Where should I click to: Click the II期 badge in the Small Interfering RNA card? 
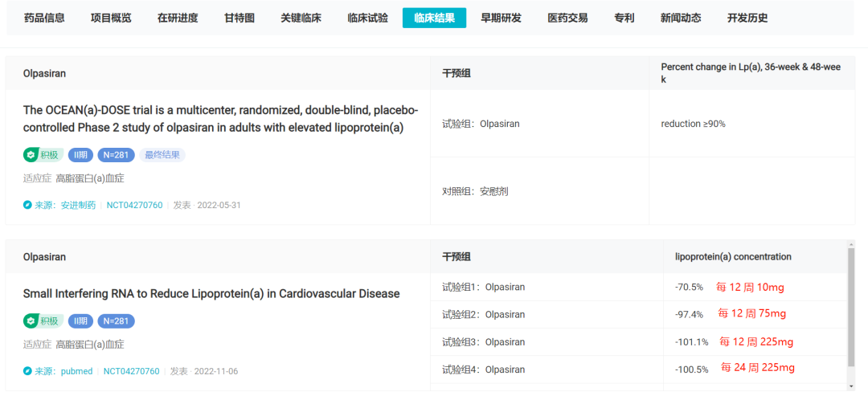click(80, 321)
